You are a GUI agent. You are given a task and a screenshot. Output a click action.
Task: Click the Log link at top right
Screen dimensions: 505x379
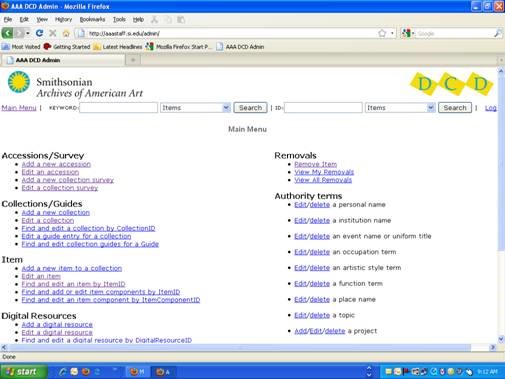pos(491,108)
